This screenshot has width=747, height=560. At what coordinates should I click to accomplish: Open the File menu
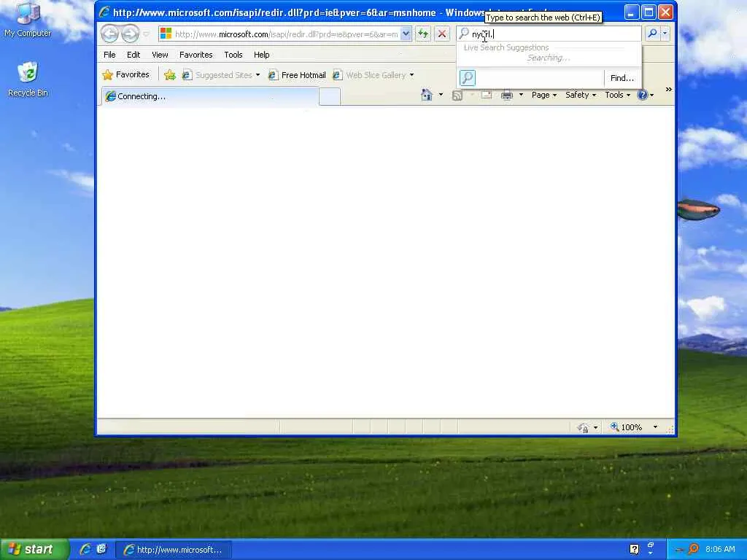coord(109,55)
